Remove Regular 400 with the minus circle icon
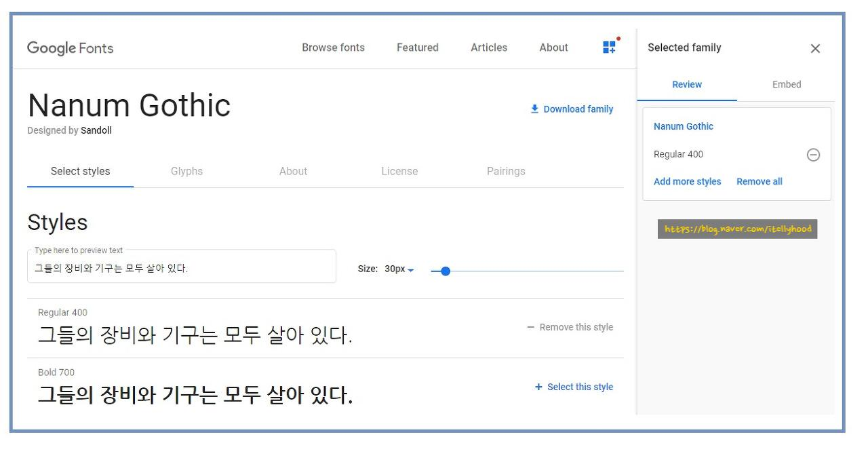Viewport: 868px width, 458px height. tap(813, 155)
